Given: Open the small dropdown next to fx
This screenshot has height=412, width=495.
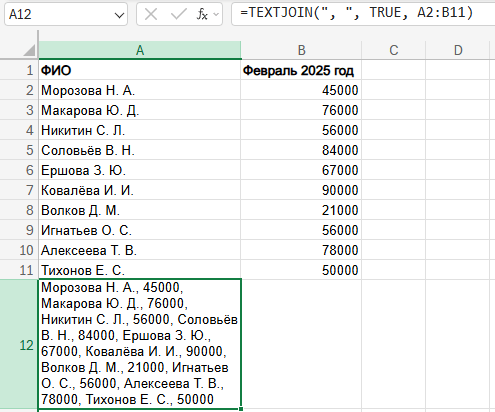Looking at the screenshot, I should click(216, 14).
